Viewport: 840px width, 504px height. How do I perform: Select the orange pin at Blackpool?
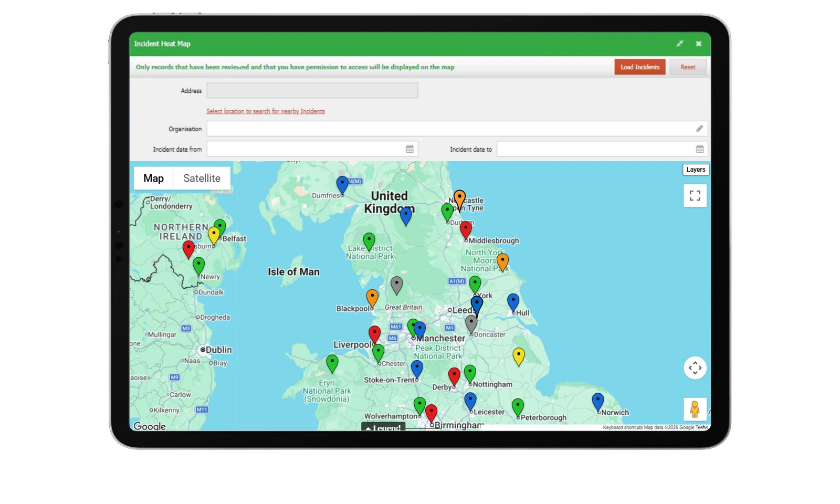click(372, 299)
